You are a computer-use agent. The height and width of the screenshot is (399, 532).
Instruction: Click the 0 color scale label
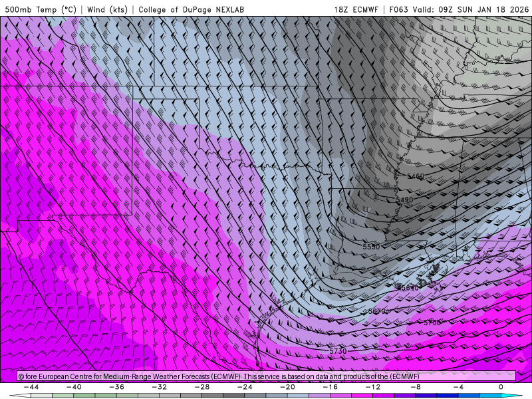point(501,387)
